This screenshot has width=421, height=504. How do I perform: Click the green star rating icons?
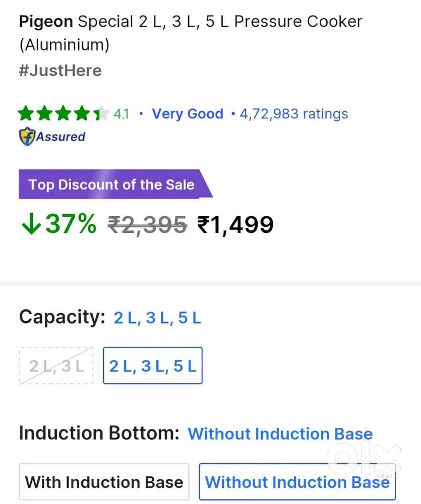point(64,114)
